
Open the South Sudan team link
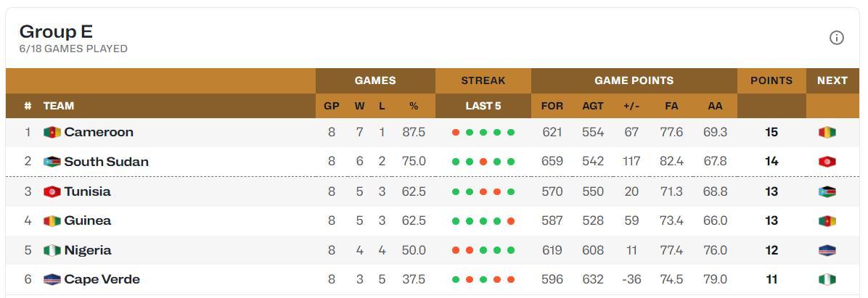(x=106, y=162)
